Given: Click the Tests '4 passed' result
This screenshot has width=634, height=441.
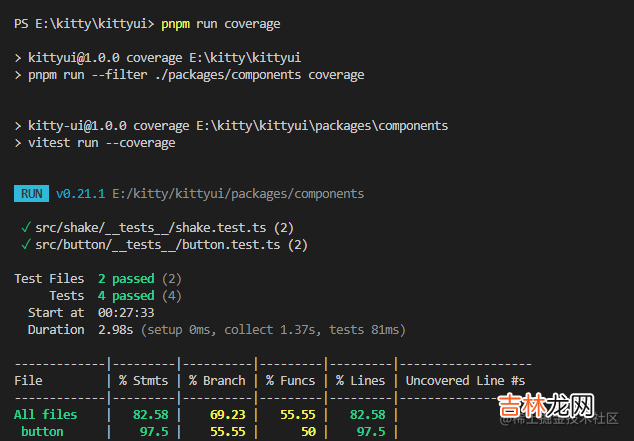Looking at the screenshot, I should click(x=126, y=295).
